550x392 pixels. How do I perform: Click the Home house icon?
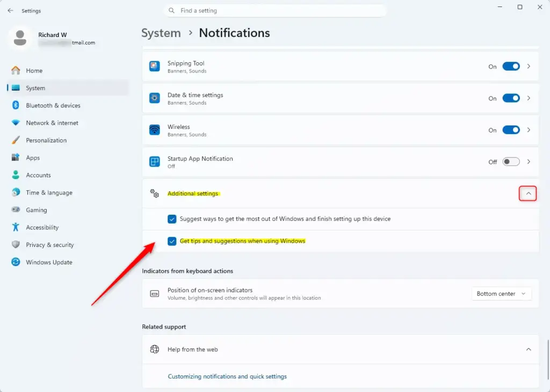tap(16, 70)
